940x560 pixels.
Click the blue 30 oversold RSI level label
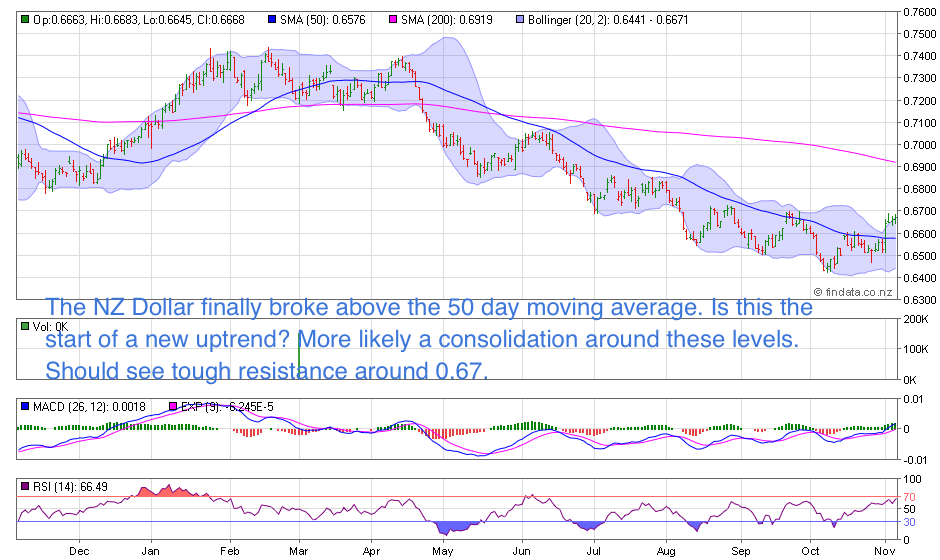(909, 521)
